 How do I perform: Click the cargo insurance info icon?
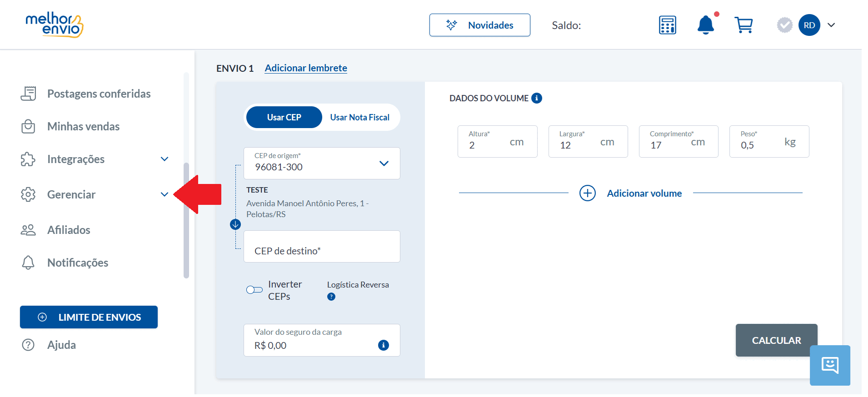[384, 345]
